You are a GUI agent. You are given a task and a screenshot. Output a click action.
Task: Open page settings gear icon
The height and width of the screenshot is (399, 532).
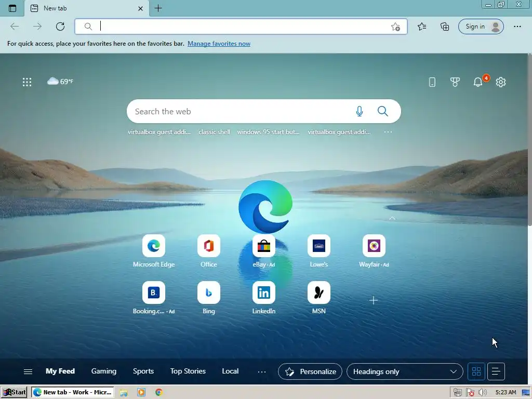501,82
